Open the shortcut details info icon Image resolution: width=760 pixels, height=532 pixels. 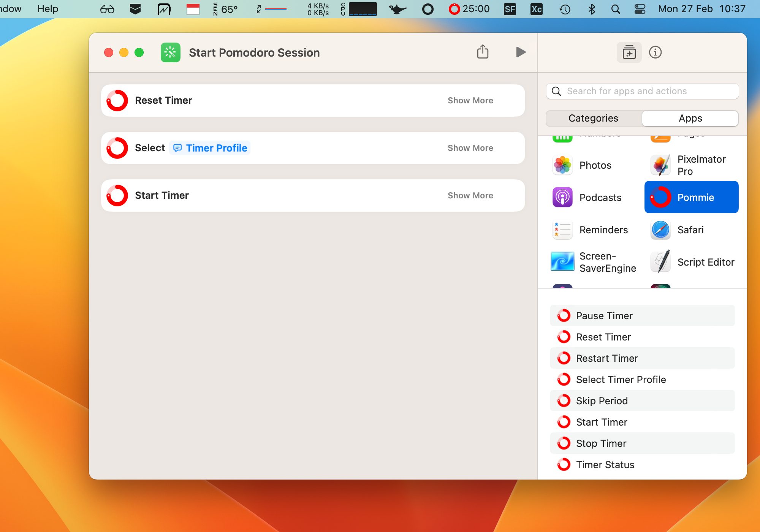655,52
